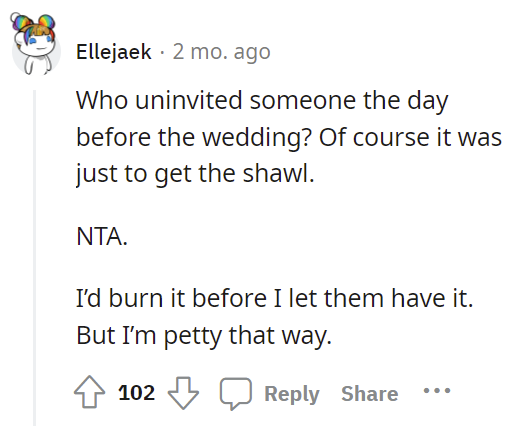
Task: Click the separator dot after Ellejaek
Action: (162, 53)
